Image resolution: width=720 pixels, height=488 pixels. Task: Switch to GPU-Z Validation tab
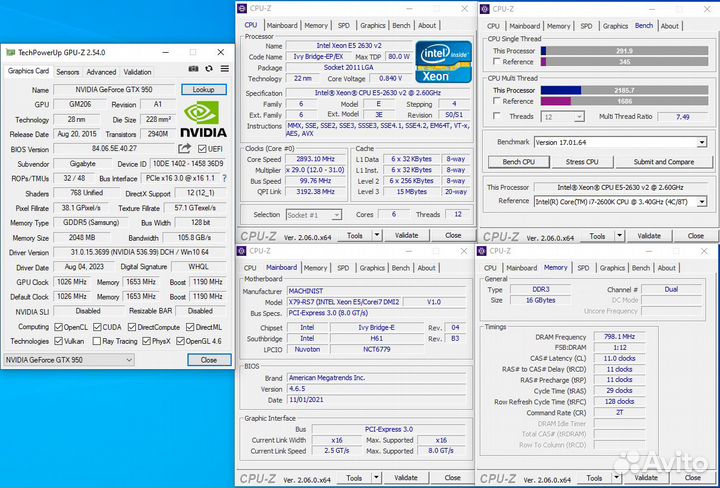click(x=137, y=72)
